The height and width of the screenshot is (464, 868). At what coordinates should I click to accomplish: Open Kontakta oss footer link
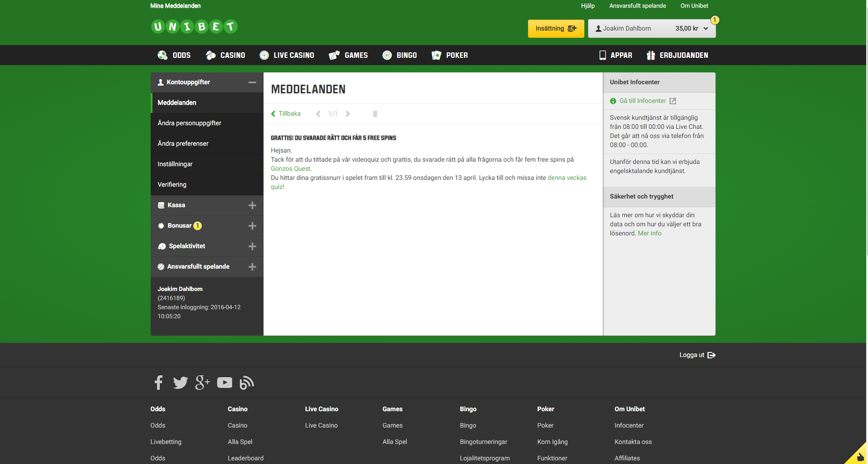tap(633, 442)
